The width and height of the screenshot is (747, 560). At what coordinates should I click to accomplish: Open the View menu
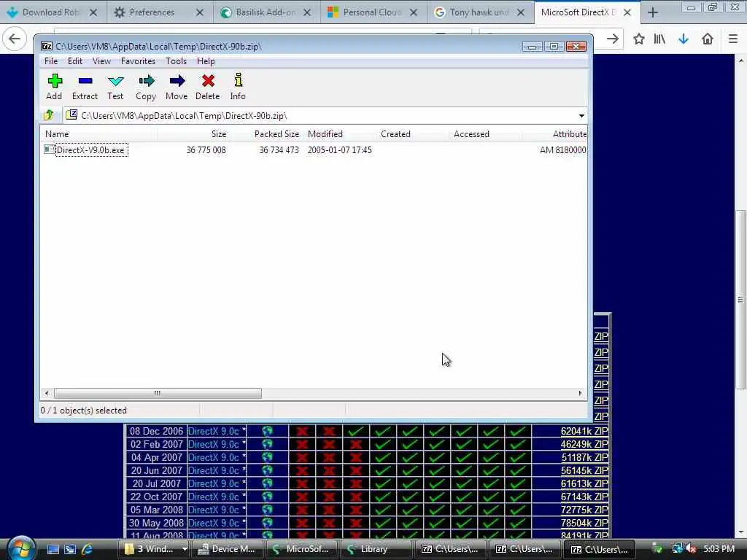(x=101, y=61)
